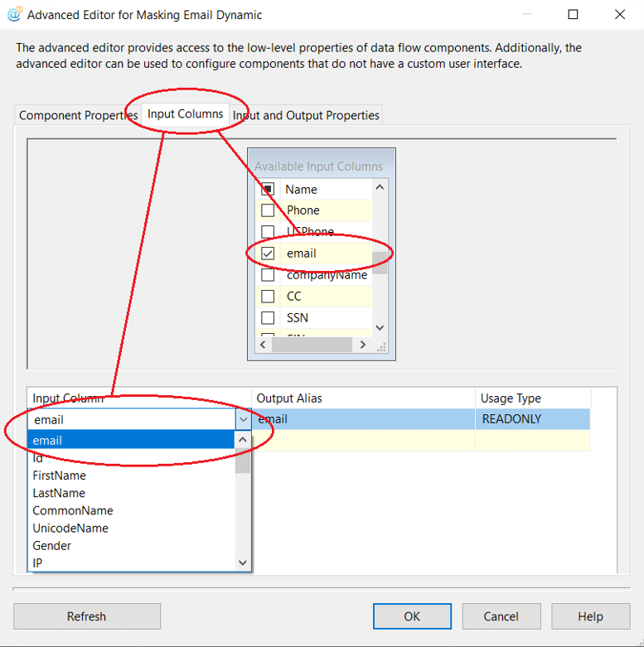This screenshot has width=644, height=647.
Task: Choose Gender in the Input Column list
Action: coord(51,545)
